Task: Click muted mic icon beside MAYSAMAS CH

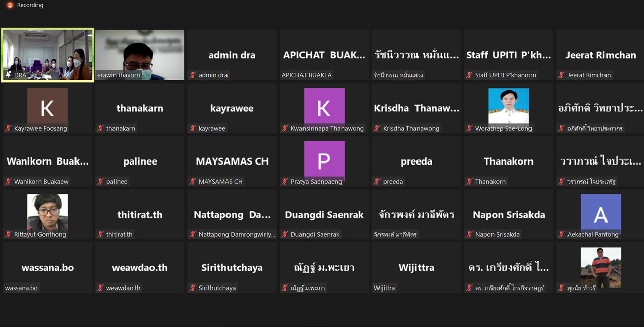Action: 193,182
